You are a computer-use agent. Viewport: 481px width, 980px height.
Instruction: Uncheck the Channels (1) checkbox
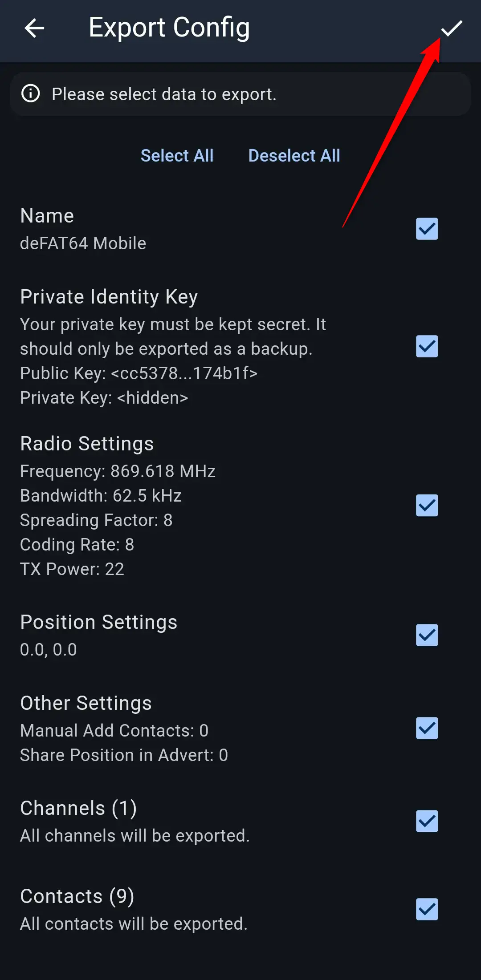point(427,821)
